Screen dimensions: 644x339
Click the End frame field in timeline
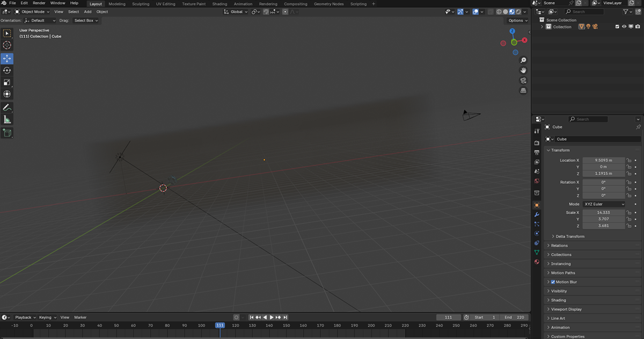coord(514,318)
